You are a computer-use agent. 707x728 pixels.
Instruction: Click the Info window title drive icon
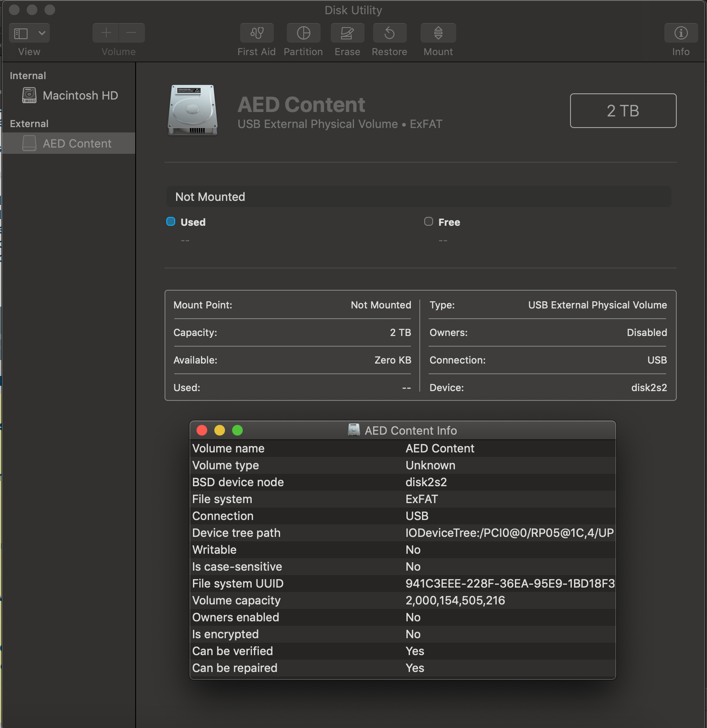point(354,430)
